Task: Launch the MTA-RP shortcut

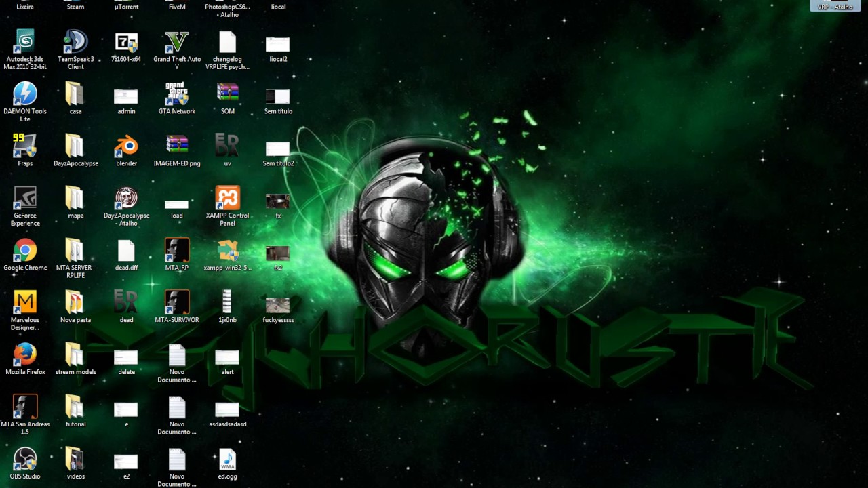Action: tap(177, 251)
